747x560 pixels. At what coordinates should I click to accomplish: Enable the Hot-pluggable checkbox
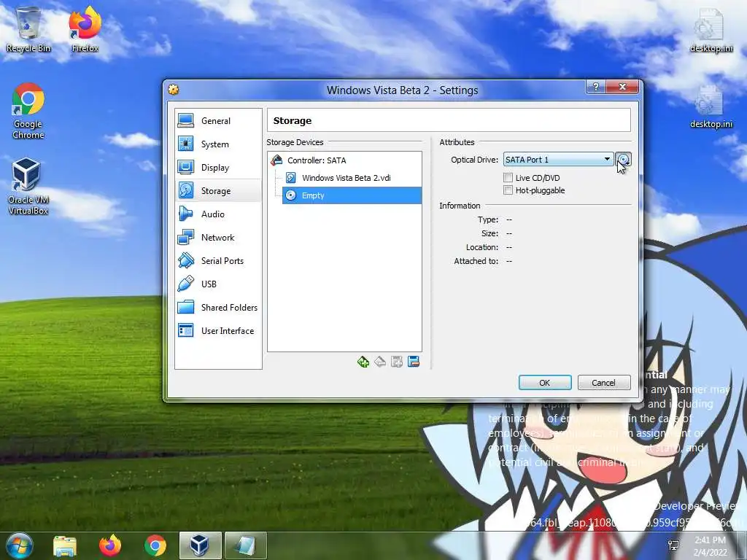point(508,190)
